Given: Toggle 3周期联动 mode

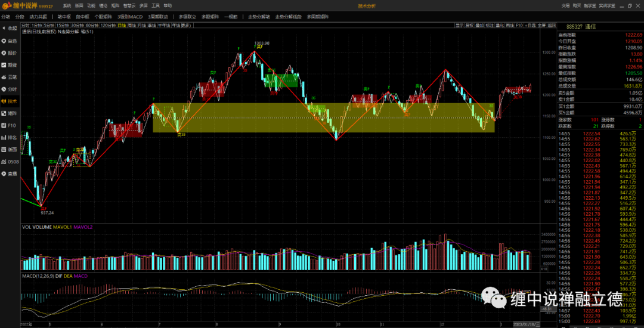Looking at the screenshot, I should (158, 17).
